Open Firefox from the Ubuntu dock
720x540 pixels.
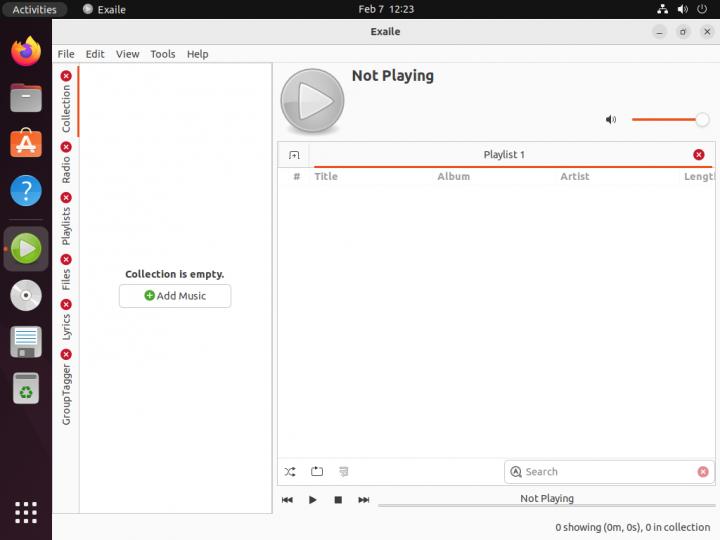26,51
